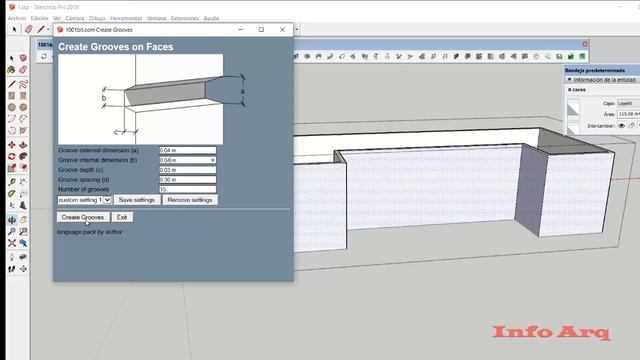This screenshot has width=640, height=360.
Task: Click the Bandeja predeterminada tray title
Action: point(595,71)
